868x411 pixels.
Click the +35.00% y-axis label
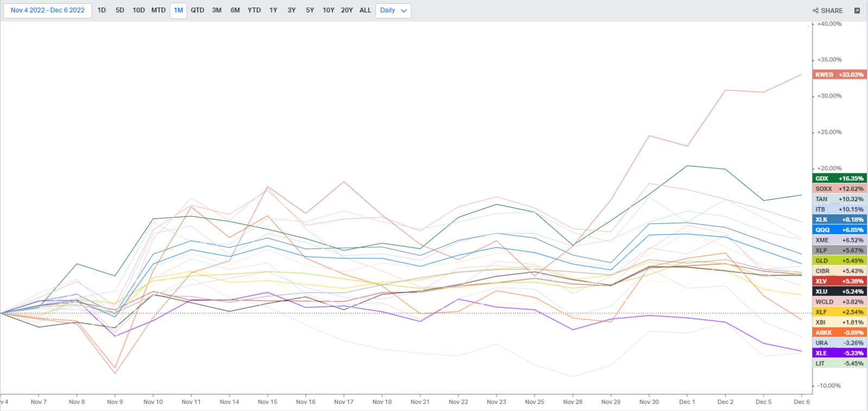[829, 60]
